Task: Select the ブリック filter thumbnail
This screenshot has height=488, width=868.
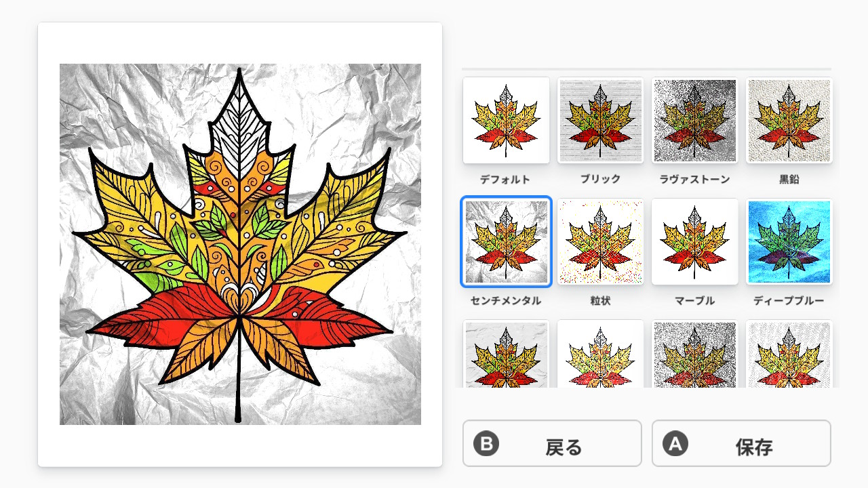Action: 600,120
